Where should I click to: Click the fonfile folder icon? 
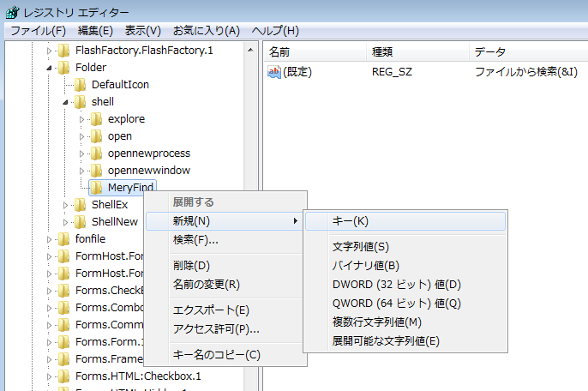pos(63,239)
